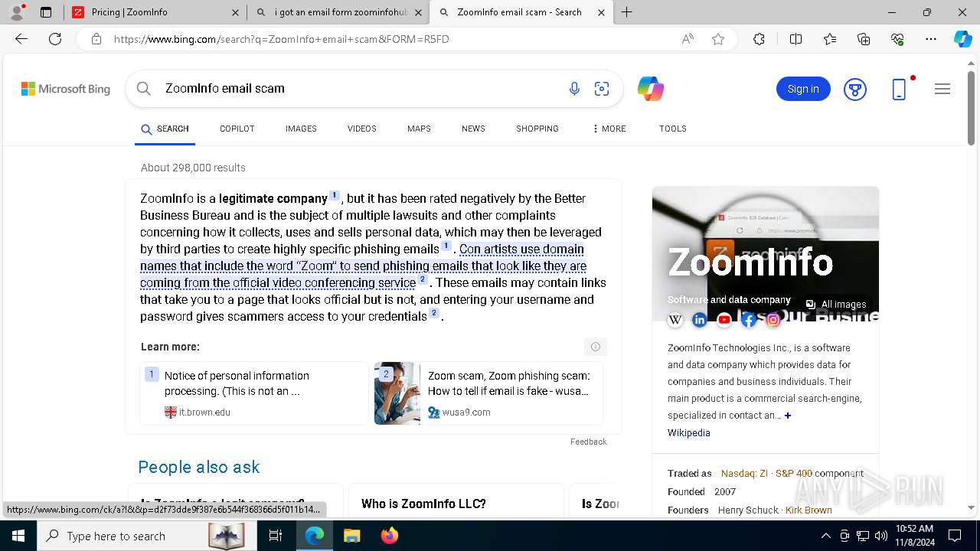The height and width of the screenshot is (551, 980).
Task: Launch Firefox from taskbar
Action: pos(390,536)
